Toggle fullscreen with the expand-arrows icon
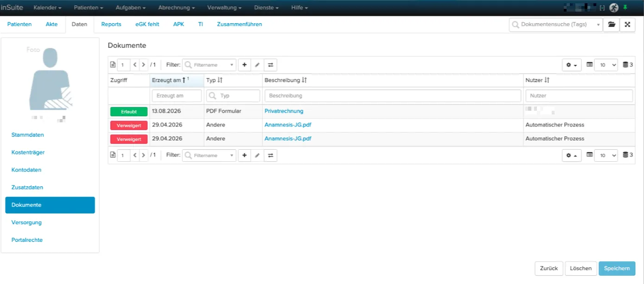This screenshot has width=644, height=284. (x=627, y=25)
